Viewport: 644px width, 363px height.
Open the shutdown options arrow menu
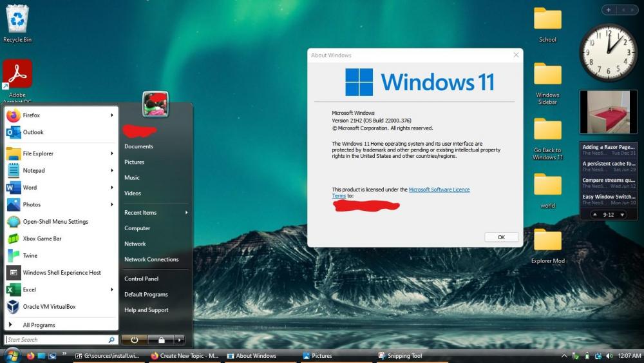pyautogui.click(x=179, y=340)
